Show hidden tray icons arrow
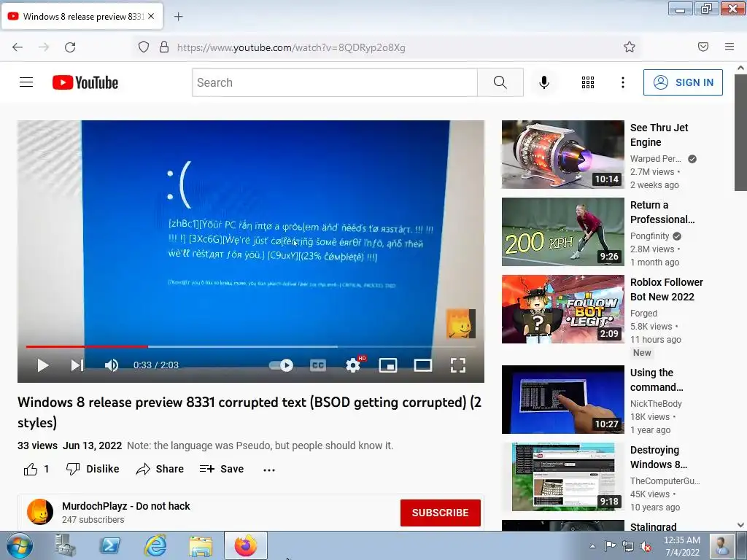 (592, 546)
